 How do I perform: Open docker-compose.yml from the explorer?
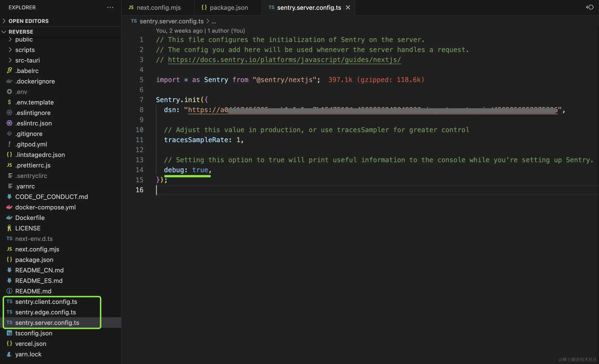click(45, 207)
